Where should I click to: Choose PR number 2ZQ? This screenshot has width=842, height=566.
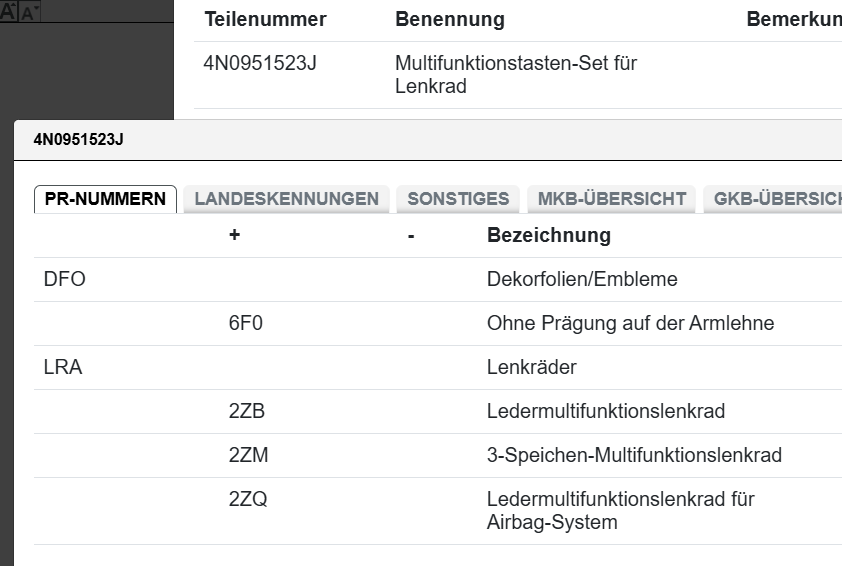pos(248,500)
